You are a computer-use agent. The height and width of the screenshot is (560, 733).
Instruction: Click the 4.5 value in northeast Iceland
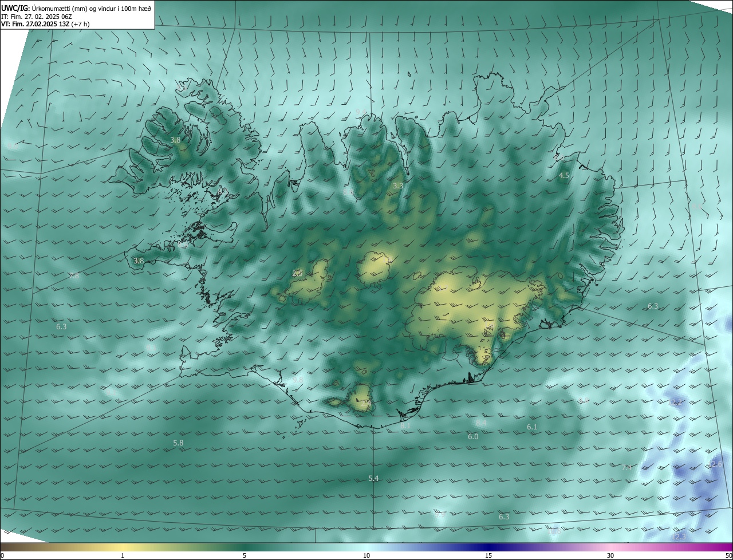563,176
